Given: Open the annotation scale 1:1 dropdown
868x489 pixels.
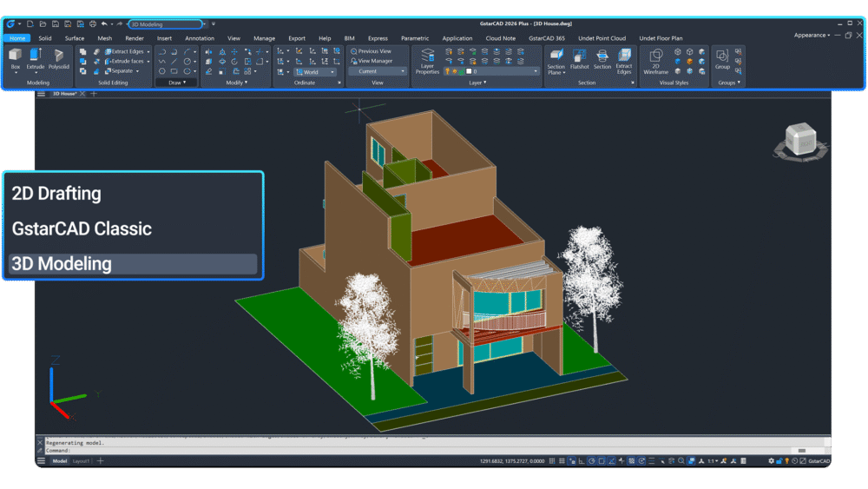Looking at the screenshot, I should 712,460.
